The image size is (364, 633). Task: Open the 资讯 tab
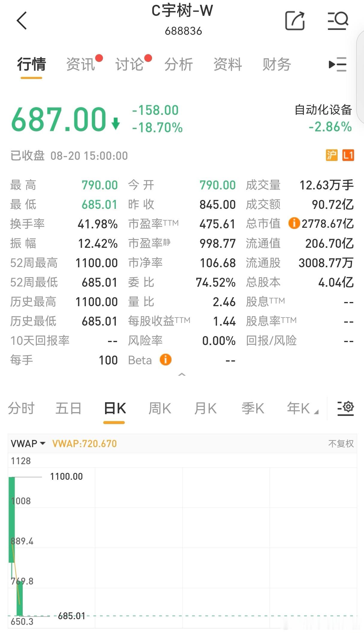coord(81,64)
